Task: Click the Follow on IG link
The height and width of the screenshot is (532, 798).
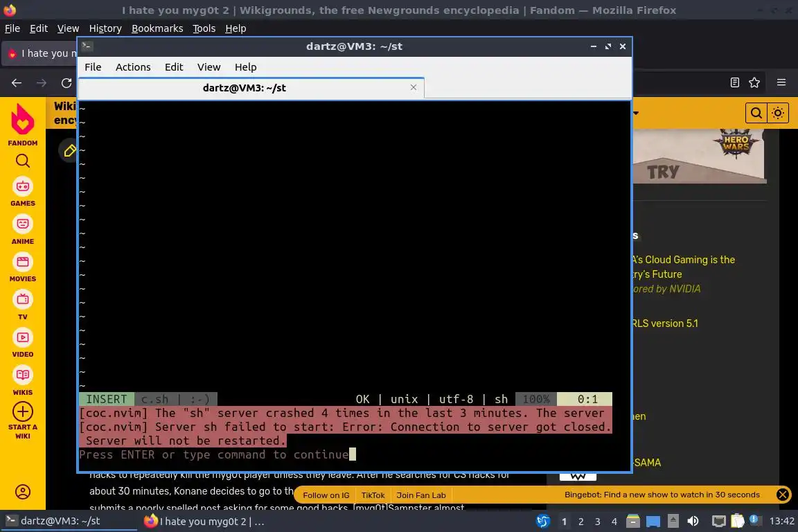Action: 326,495
